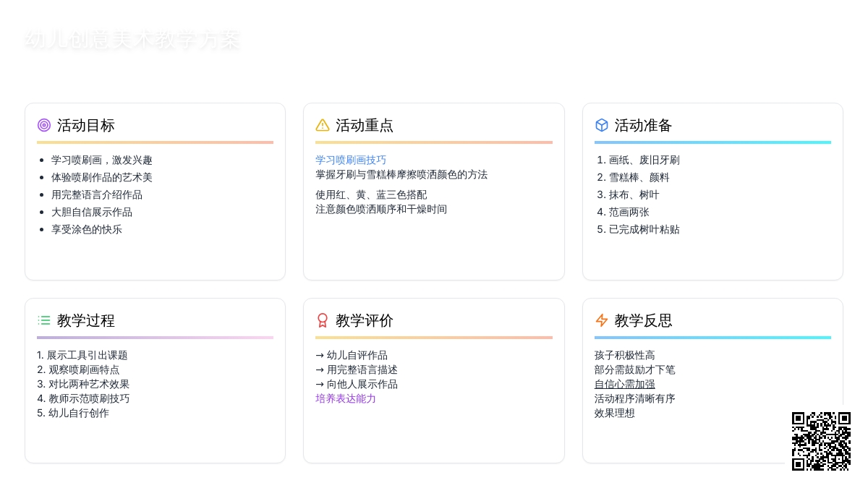The image size is (868, 488).
Task: Click the 教学反思 heading
Action: tap(644, 320)
